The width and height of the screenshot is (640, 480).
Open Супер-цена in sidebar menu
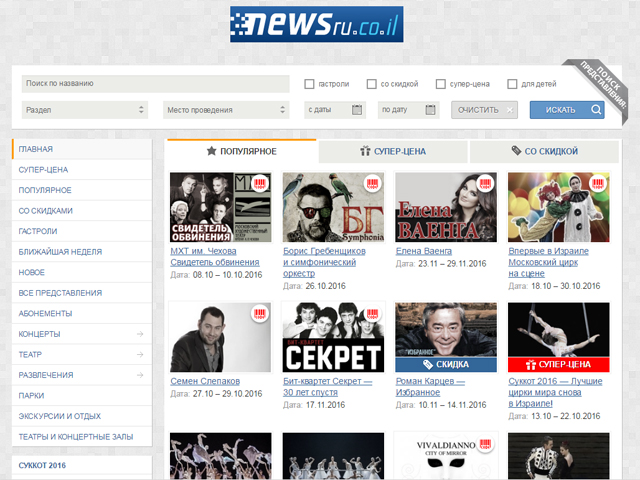click(82, 169)
